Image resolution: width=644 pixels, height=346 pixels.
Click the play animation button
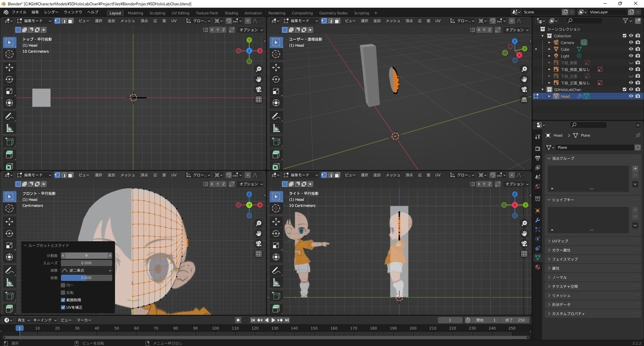coord(273,320)
